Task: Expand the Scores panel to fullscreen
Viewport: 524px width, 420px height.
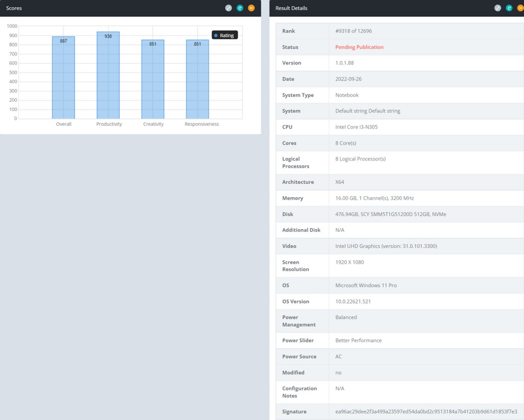Action: (x=228, y=8)
